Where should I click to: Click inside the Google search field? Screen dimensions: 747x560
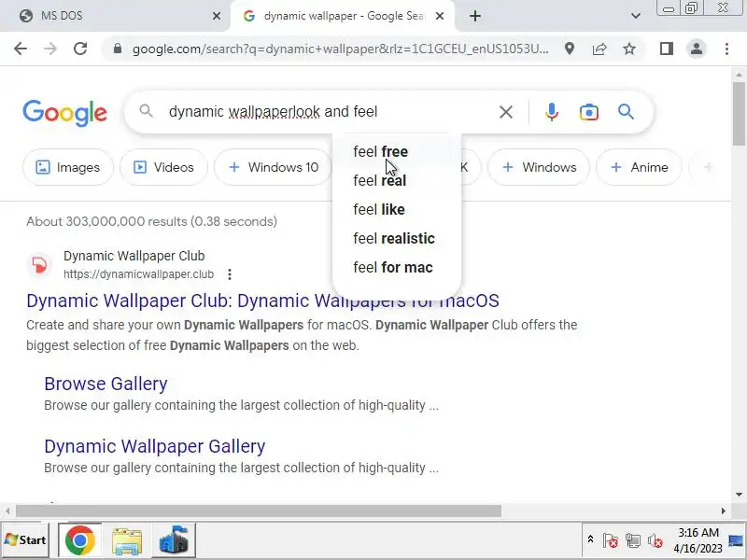tap(329, 112)
